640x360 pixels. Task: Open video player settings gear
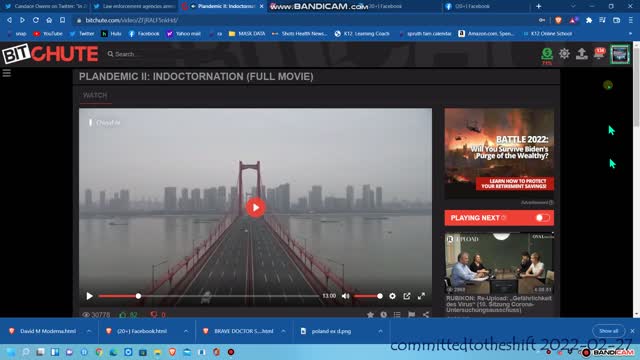392,296
